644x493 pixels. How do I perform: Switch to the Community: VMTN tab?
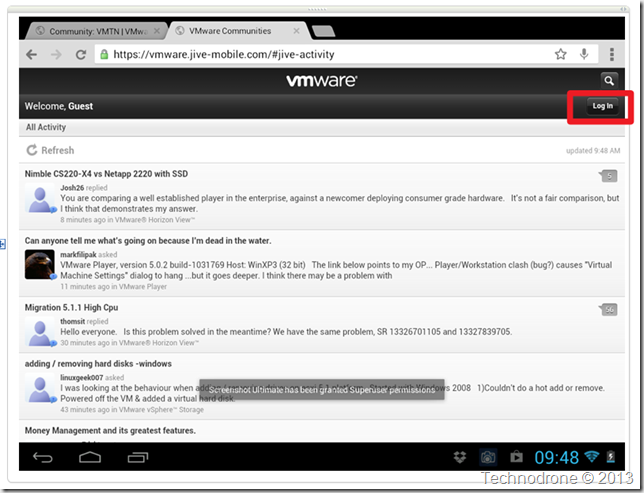pyautogui.click(x=96, y=31)
